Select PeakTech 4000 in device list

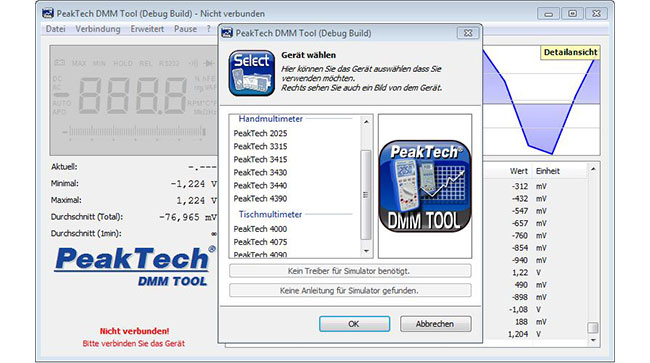260,229
